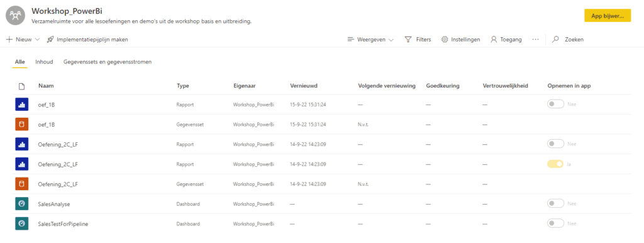644x243 pixels.
Task: Click Workshop_PowerBi owner cell of SalesTestForPipeline row
Action: (x=253, y=223)
